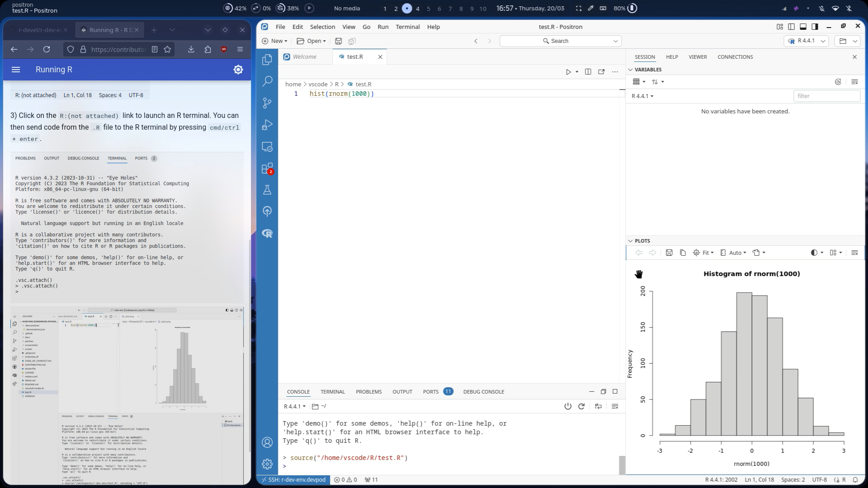Open Customize Layout icon in title bar
The image size is (868, 488).
click(779, 27)
